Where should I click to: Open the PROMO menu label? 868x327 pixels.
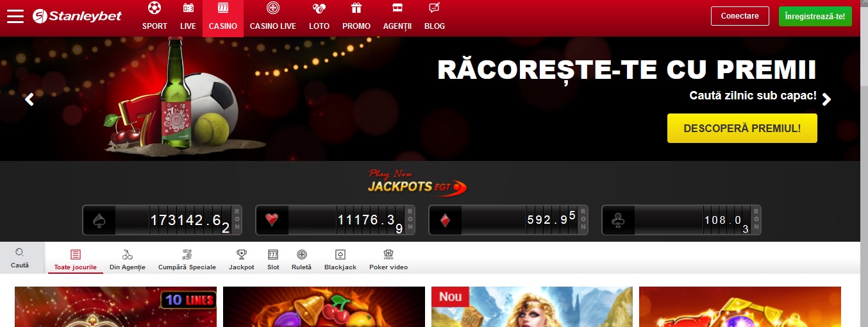[x=356, y=26]
